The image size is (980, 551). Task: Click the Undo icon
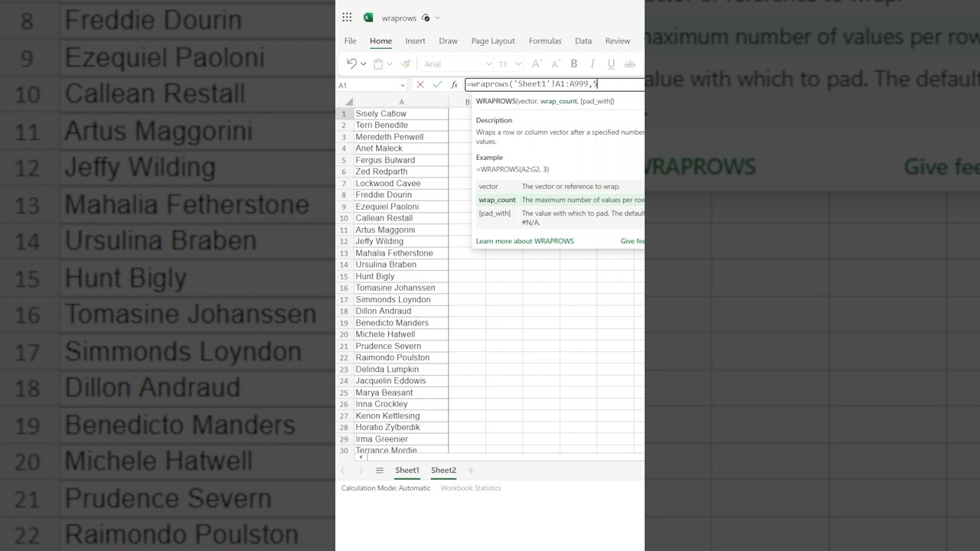coord(351,64)
